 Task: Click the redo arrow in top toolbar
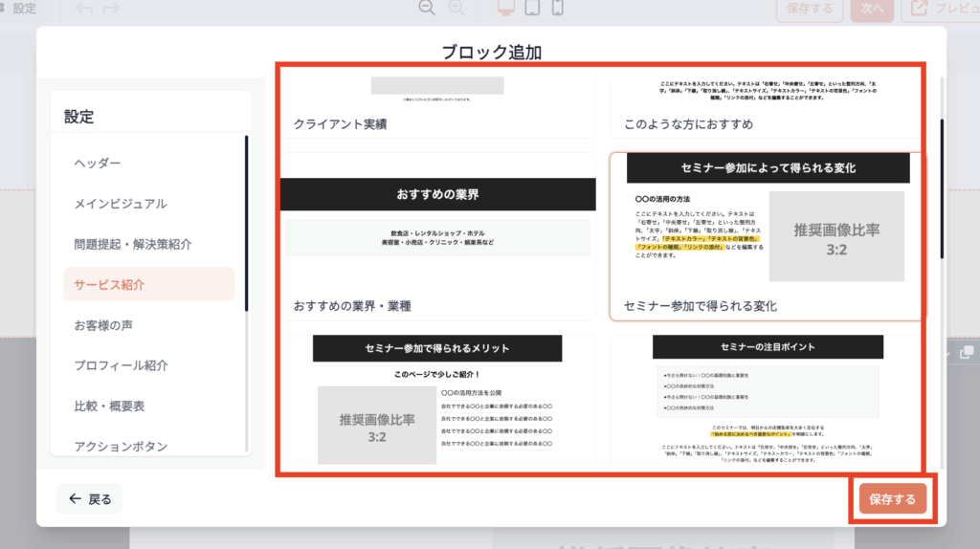tap(112, 9)
